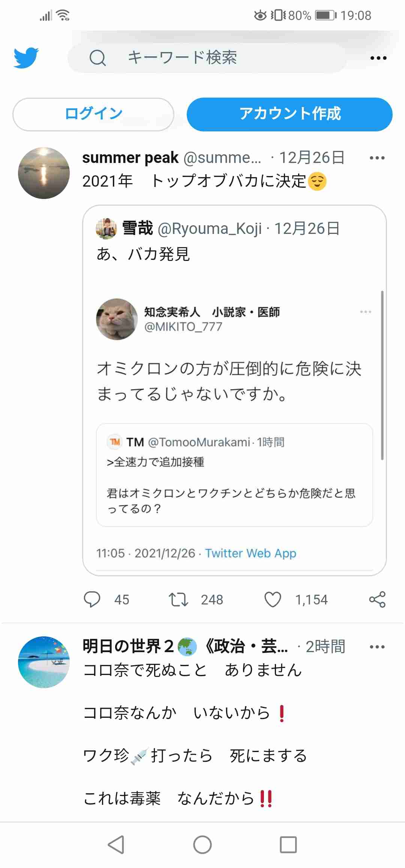This screenshot has height=868, width=405.
Task: Open summer peak's profile picture
Action: [44, 173]
